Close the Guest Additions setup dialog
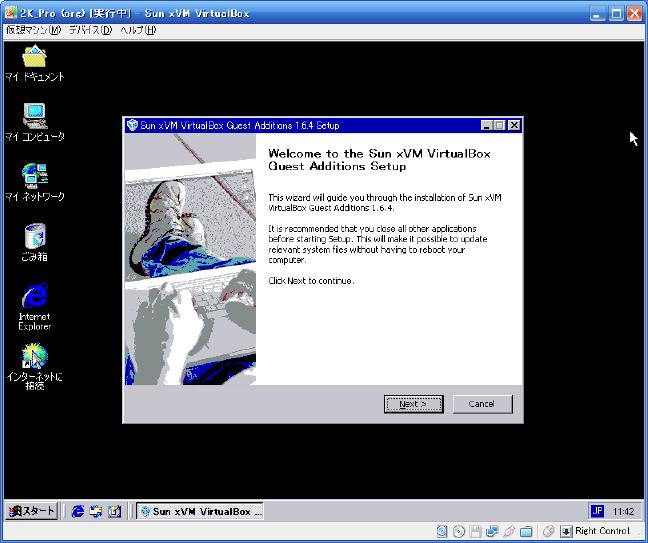Image resolution: width=648 pixels, height=543 pixels. coord(514,125)
